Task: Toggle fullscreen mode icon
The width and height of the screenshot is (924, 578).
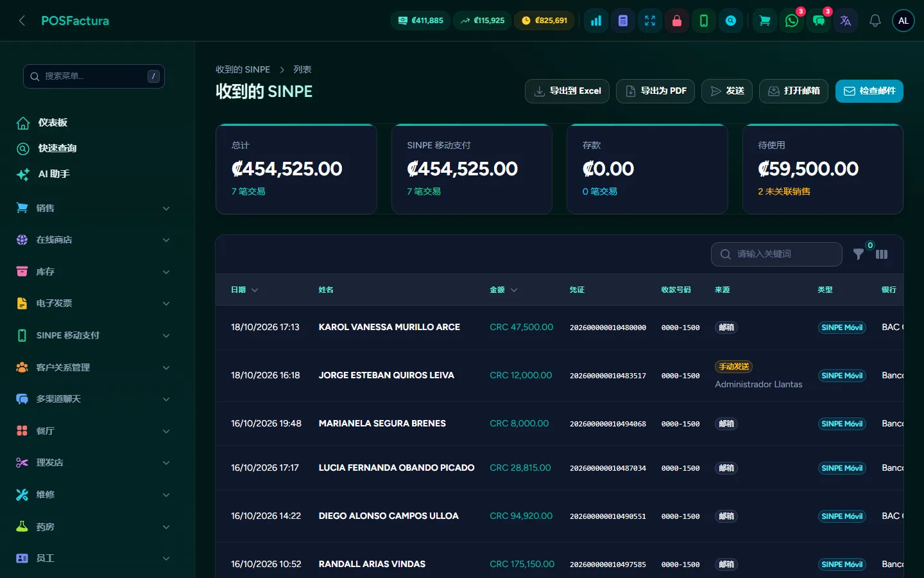Action: pyautogui.click(x=650, y=21)
